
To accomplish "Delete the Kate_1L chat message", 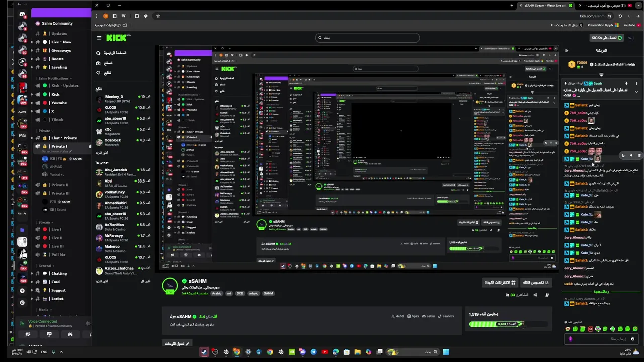I will point(639,156).
